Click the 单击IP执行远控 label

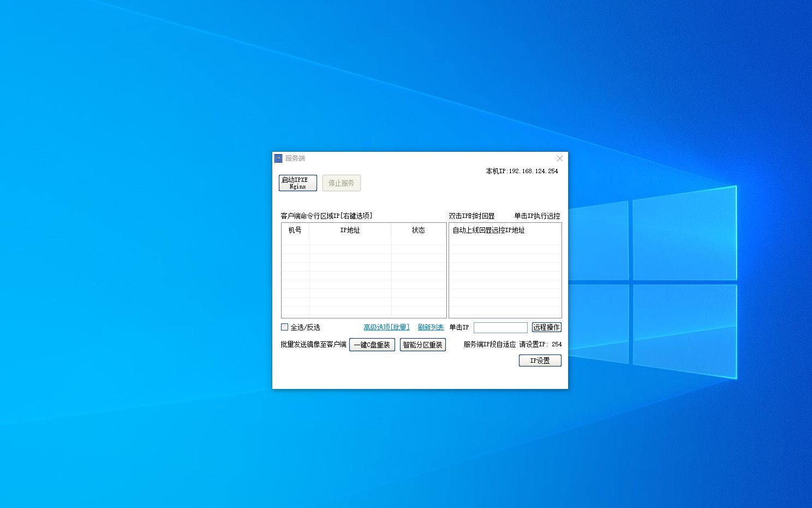[538, 216]
